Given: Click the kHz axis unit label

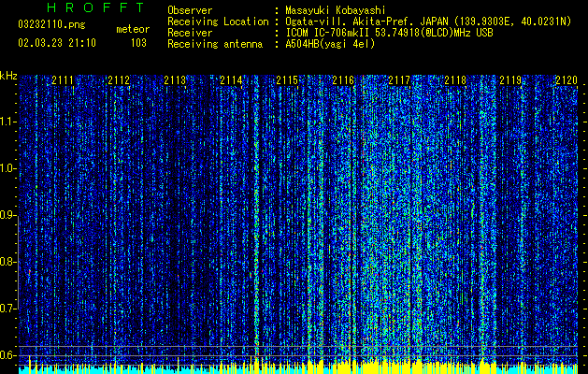Looking at the screenshot, I should point(8,76).
